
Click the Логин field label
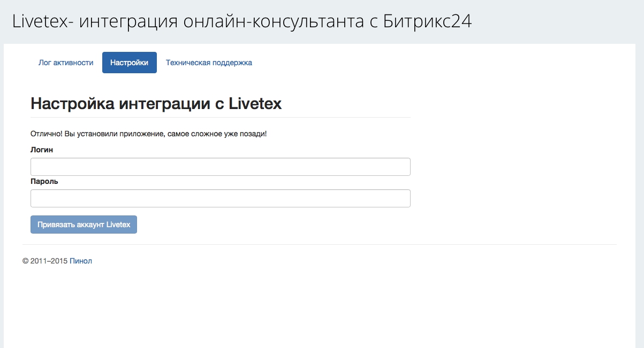42,150
